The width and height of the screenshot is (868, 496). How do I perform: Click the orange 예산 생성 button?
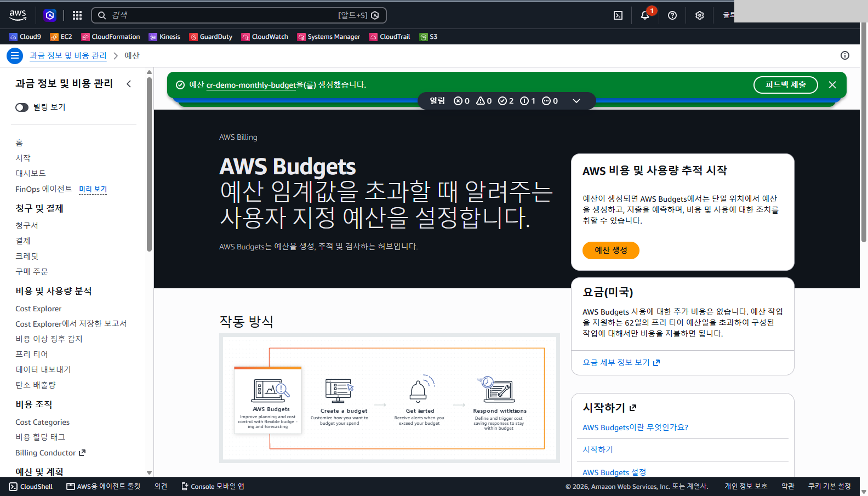tap(611, 250)
